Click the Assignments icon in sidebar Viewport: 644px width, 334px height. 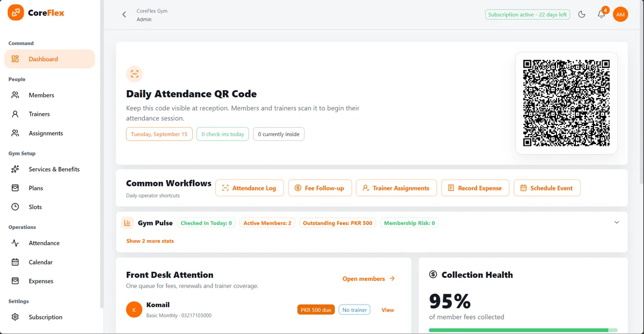tap(15, 133)
